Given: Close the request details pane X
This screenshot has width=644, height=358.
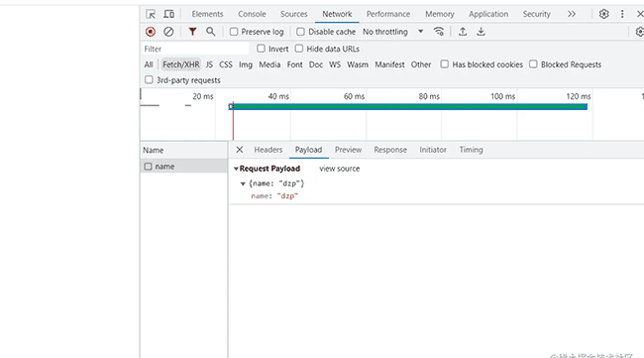Looking at the screenshot, I should click(240, 150).
